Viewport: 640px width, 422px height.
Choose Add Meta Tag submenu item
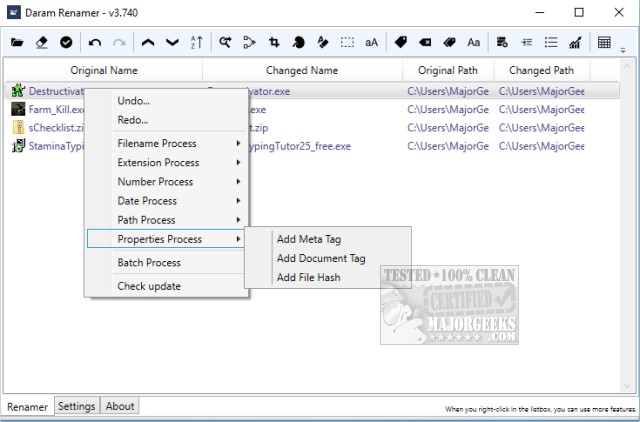[x=328, y=239]
